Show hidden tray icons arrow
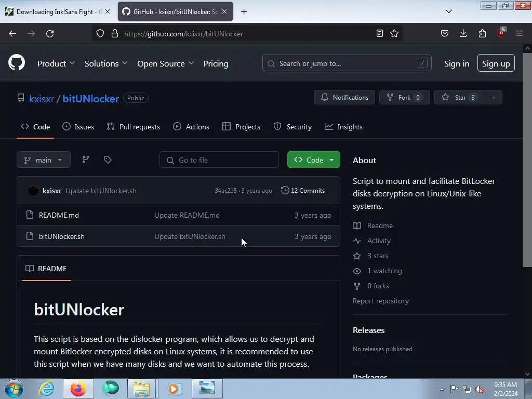Image resolution: width=532 pixels, height=399 pixels. pos(442,389)
